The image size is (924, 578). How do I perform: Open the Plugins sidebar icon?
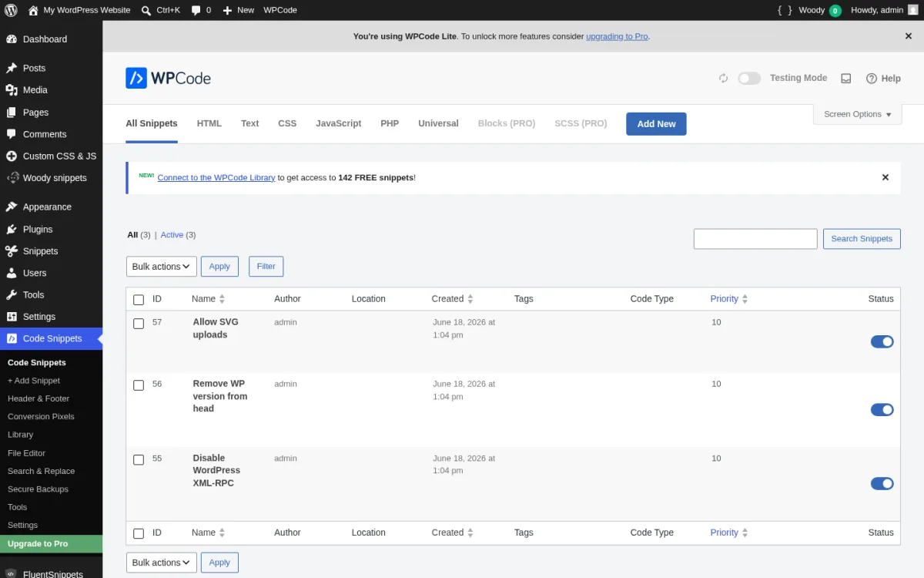pos(12,229)
